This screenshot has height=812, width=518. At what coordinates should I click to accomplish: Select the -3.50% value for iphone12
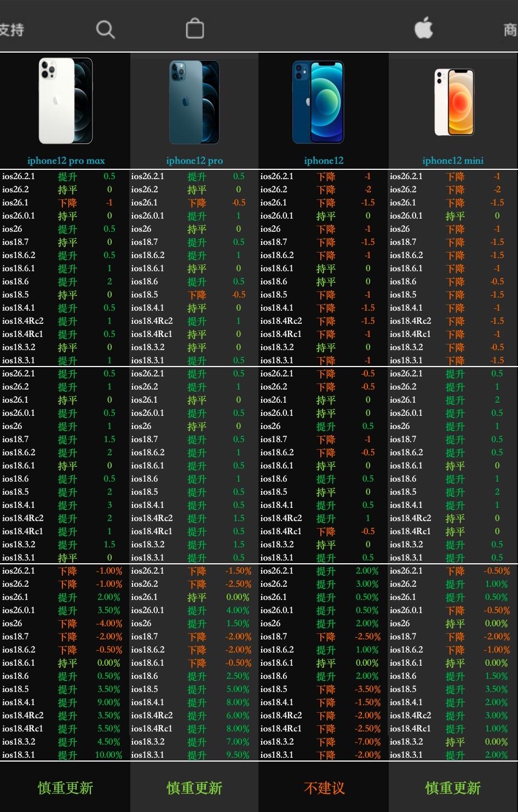[x=367, y=689]
